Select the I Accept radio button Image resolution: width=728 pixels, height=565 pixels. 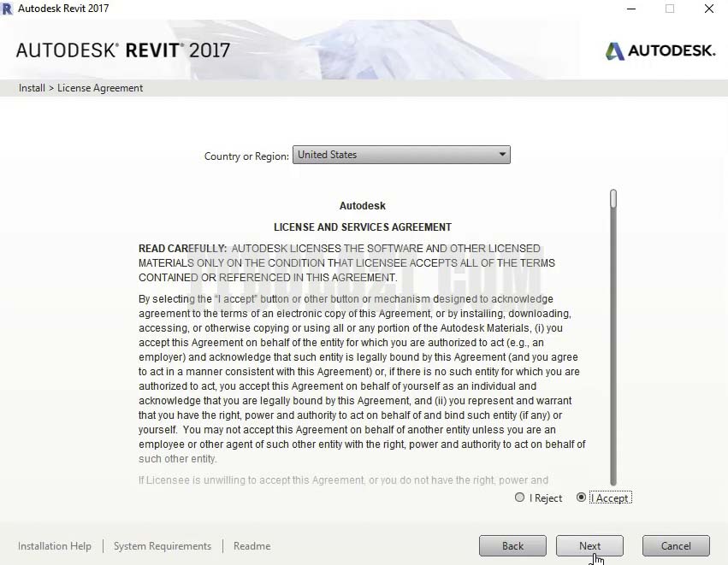click(582, 497)
